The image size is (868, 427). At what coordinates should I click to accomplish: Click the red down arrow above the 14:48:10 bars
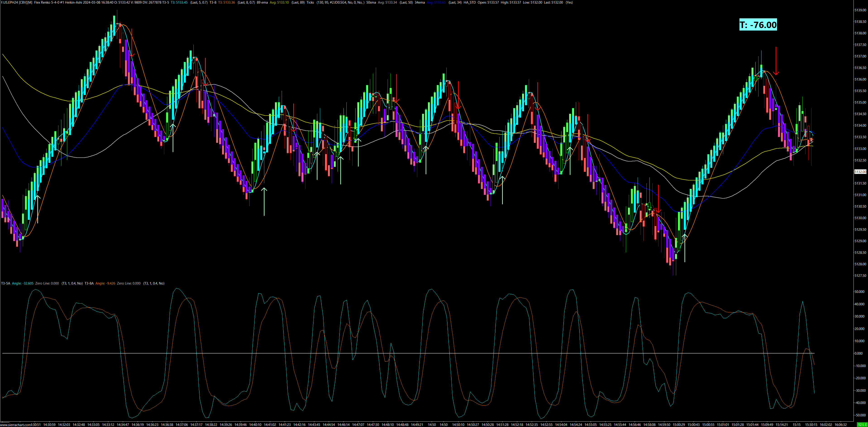coord(397,88)
